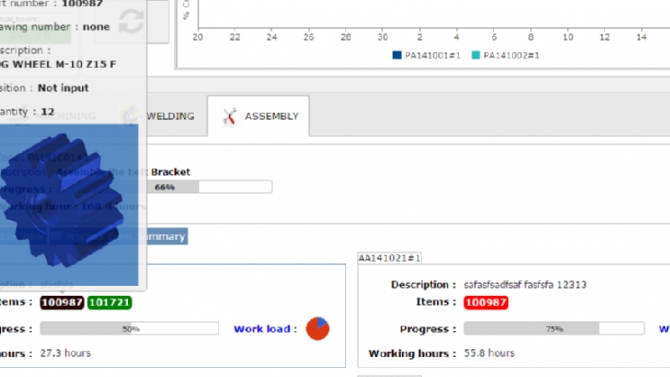Click 'WHEEL M-10 Z15 F' description text
670x377 pixels.
pos(64,65)
